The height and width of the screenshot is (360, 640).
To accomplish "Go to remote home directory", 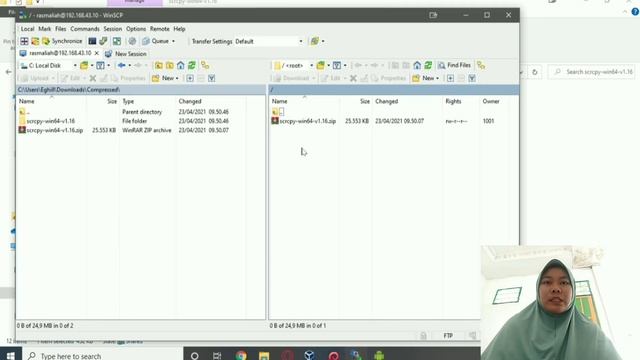I will 417,66.
